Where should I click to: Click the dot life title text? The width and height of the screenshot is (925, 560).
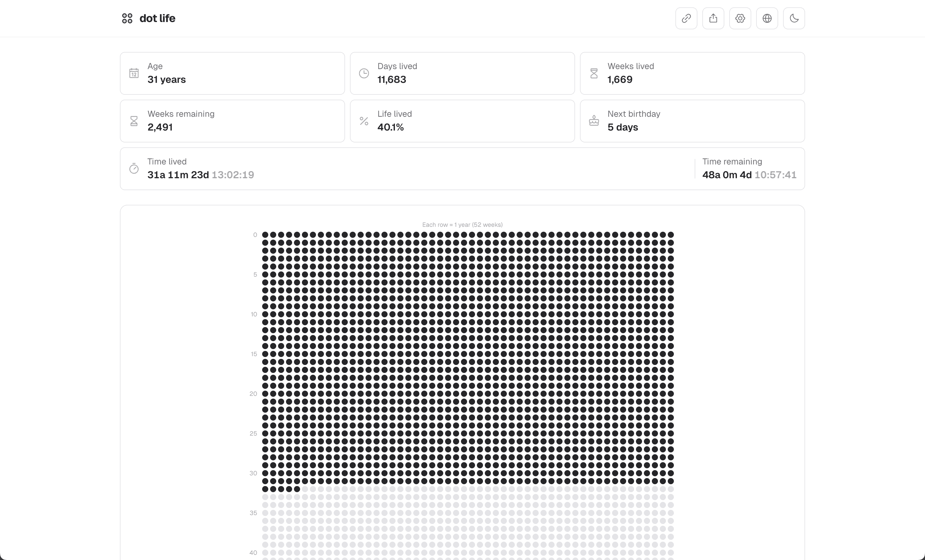pos(157,18)
